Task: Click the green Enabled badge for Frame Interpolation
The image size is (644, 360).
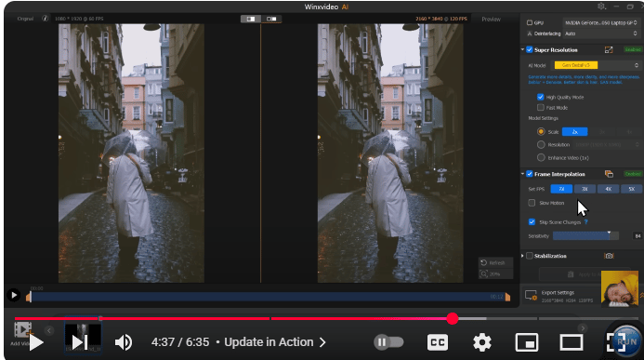Action: [x=633, y=174]
